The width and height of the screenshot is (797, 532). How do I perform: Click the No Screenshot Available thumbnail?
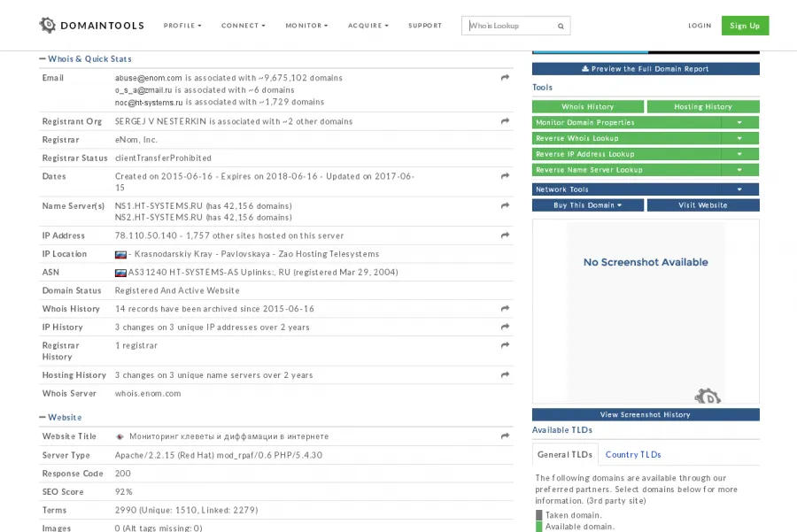[646, 312]
